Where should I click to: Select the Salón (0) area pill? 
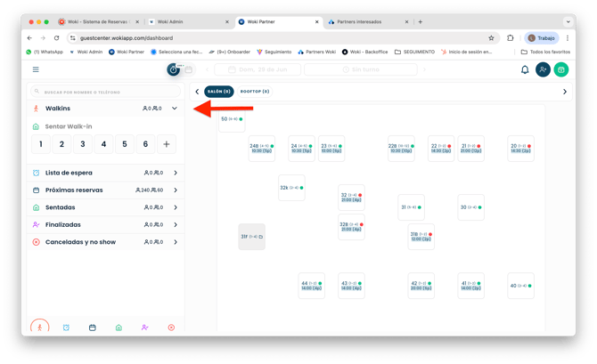219,92
